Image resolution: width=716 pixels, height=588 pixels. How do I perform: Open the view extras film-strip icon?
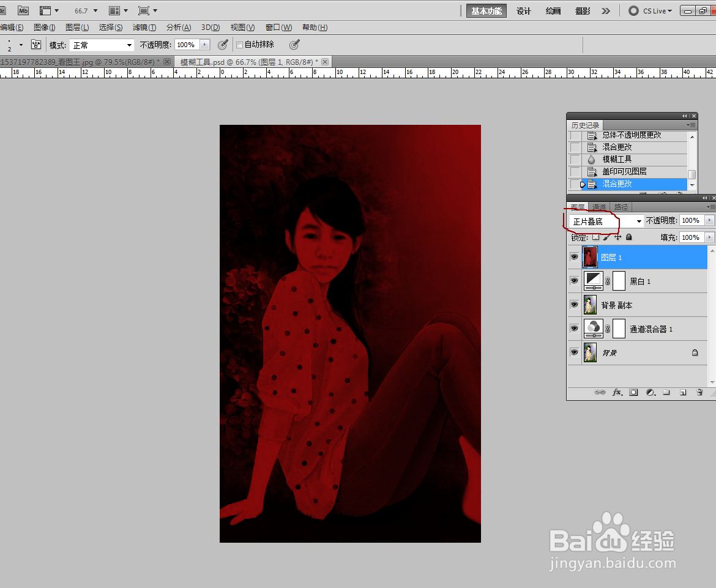click(45, 10)
